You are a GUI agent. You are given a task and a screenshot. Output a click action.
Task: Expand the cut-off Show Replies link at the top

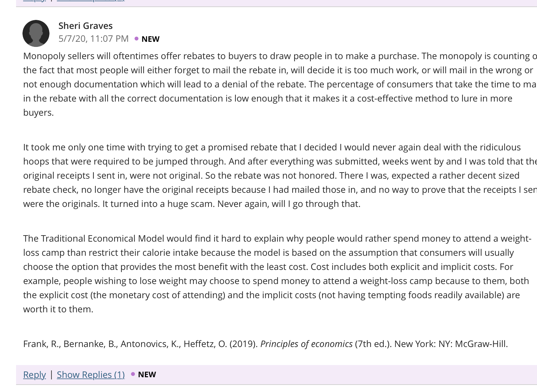click(91, 1)
